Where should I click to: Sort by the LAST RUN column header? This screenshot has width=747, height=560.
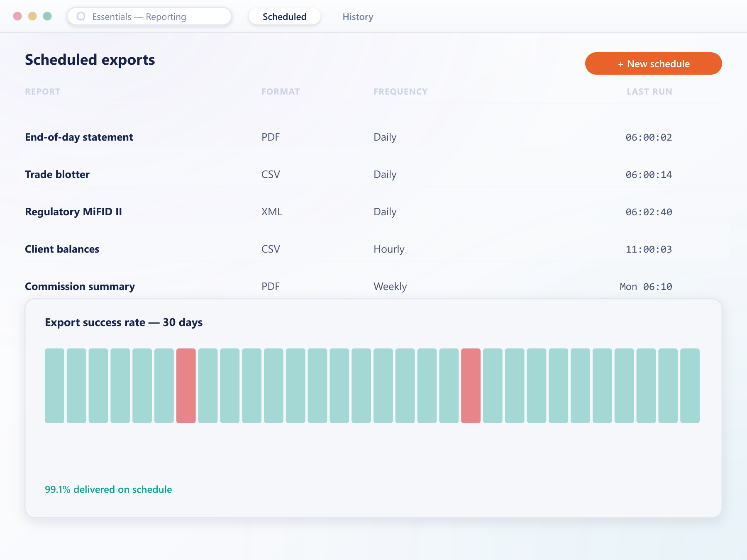tap(649, 92)
